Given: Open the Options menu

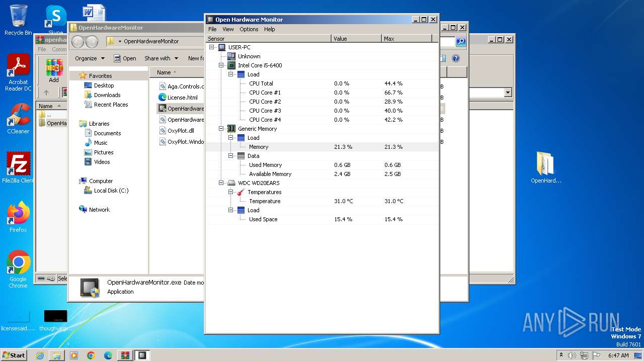Looking at the screenshot, I should 249,29.
